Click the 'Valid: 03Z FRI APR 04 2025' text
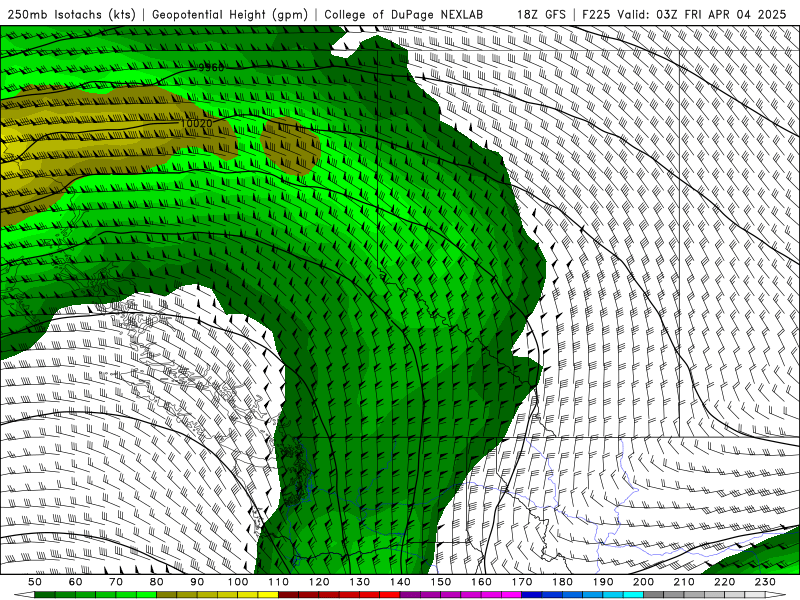Screen dimensions: 800x600 coord(702,14)
